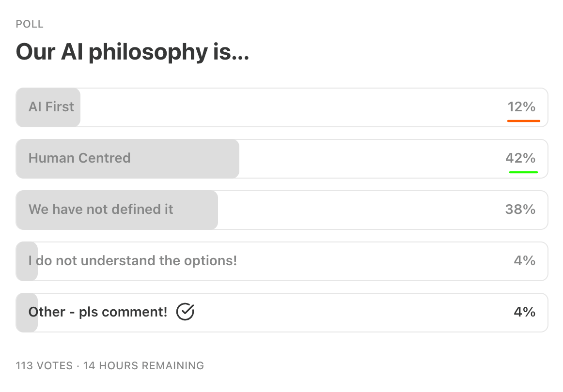Click the 'Our AI philosophy is...' heading
Viewport: 563px width, 392px height.
[132, 51]
